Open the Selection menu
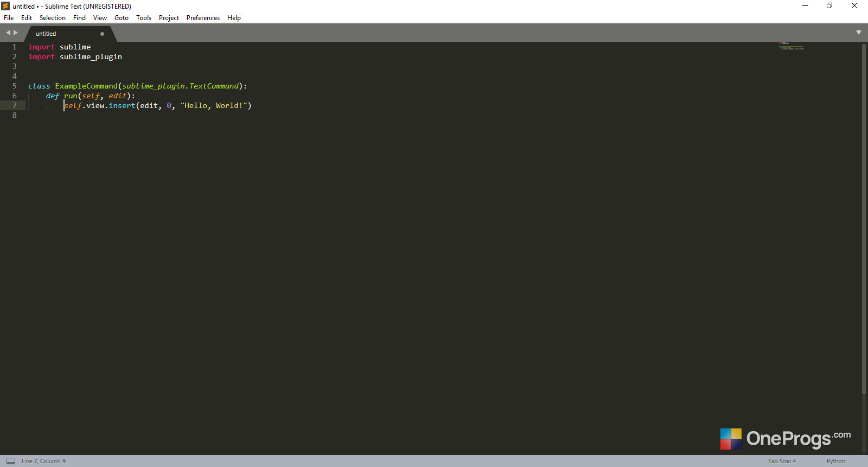Viewport: 868px width, 467px height. click(x=53, y=18)
